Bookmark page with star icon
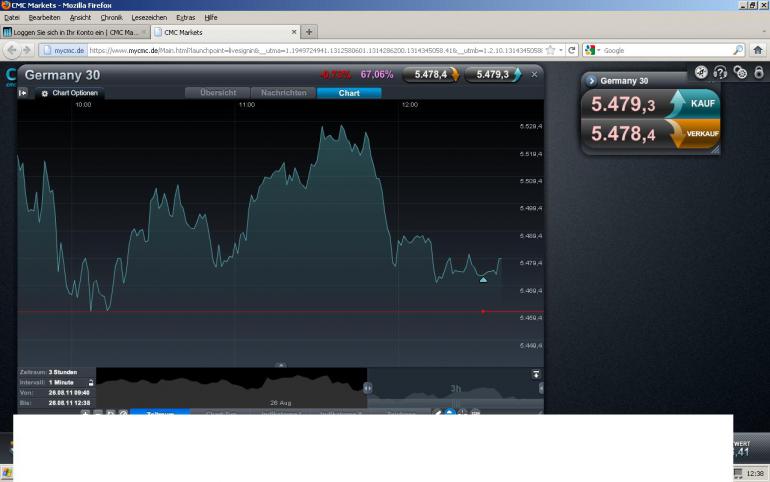Viewport: 770px width, 482px height. coord(550,50)
